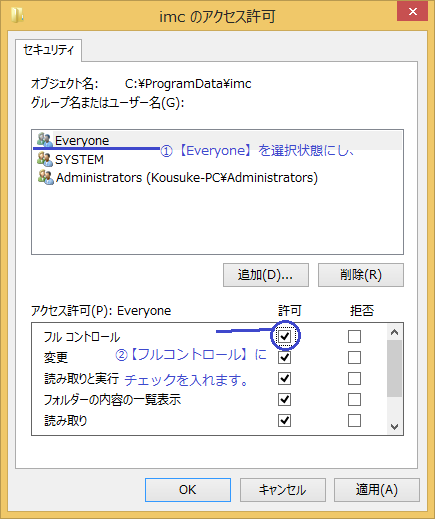Click the Administrators group user icon
This screenshot has width=435, height=519.
[x=45, y=178]
